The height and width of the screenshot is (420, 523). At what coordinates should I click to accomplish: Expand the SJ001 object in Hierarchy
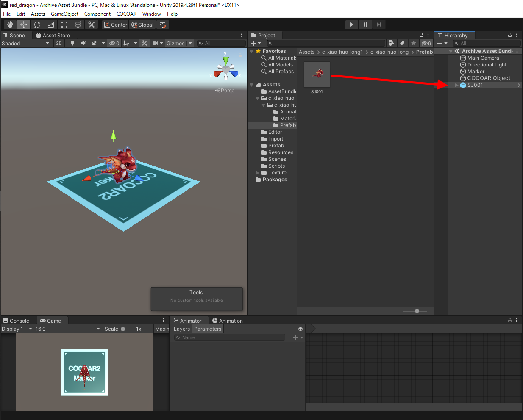[x=456, y=85]
